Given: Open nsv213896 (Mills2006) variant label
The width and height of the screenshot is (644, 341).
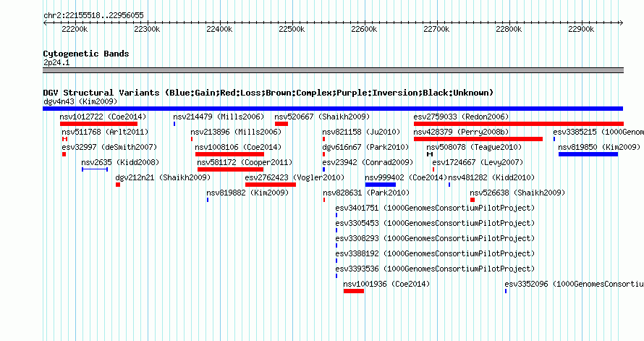Looking at the screenshot, I should point(236,132).
